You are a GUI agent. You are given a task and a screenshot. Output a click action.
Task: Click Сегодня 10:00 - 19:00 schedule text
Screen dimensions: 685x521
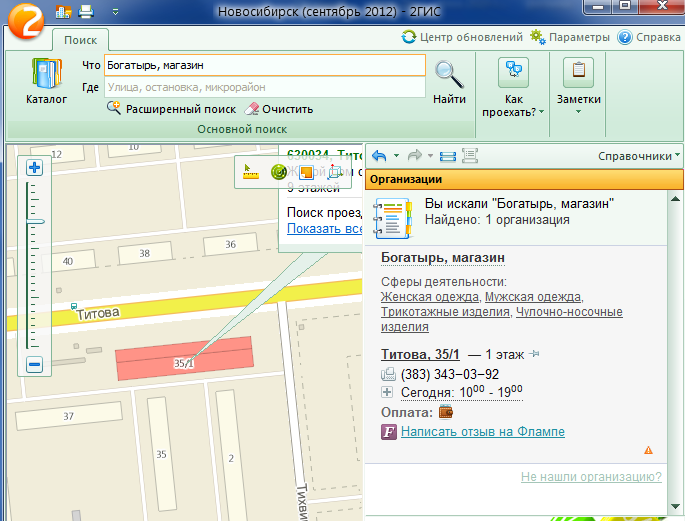461,392
